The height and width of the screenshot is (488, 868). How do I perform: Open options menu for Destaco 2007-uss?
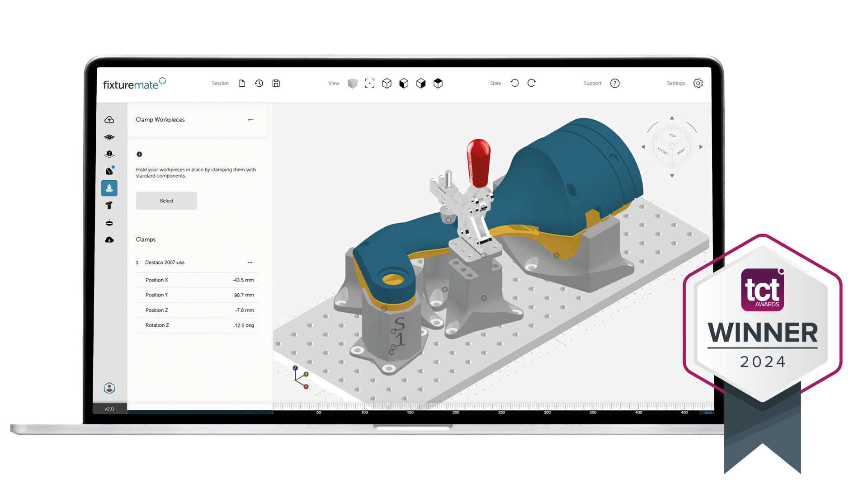[x=250, y=263]
